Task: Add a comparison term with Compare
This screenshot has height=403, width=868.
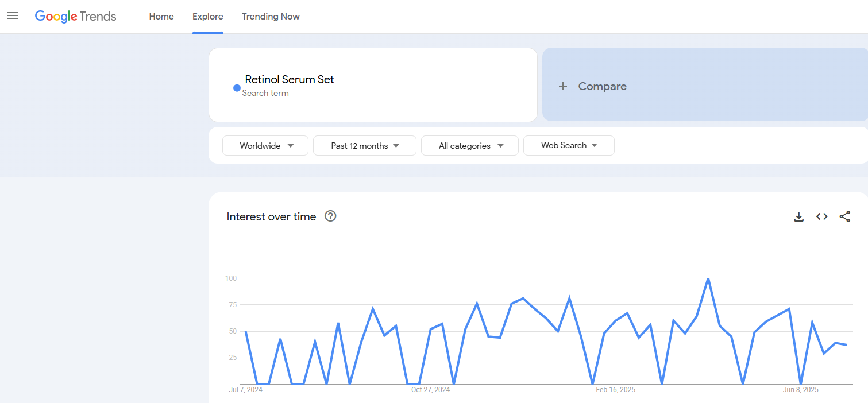Action: pos(602,86)
